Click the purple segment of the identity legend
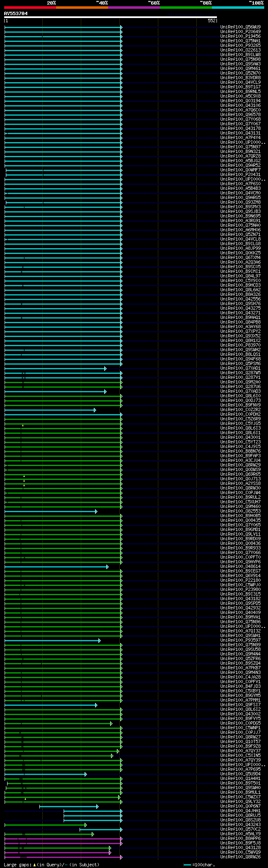Image resolution: width=268 pixels, height=868 pixels. [134, 7]
